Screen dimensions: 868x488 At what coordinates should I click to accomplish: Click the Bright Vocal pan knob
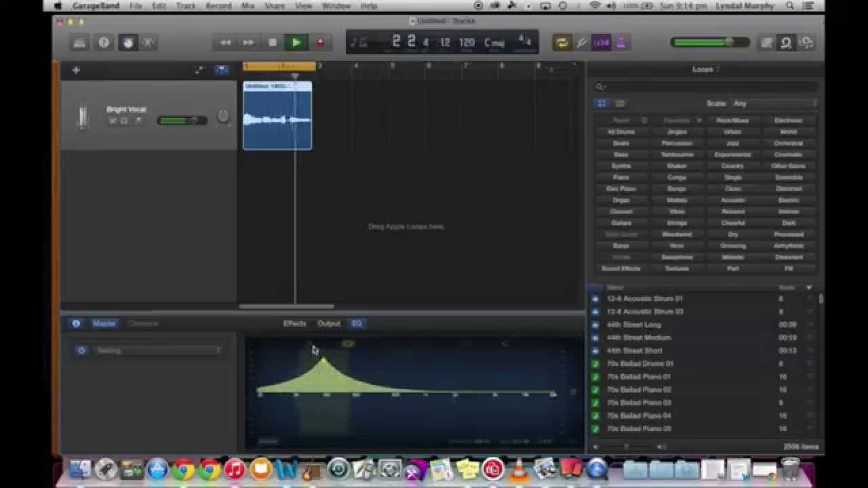coord(222,117)
